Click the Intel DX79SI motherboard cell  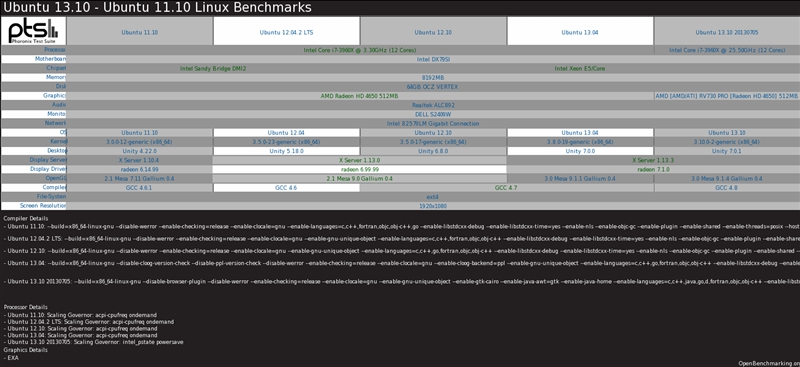pyautogui.click(x=433, y=59)
